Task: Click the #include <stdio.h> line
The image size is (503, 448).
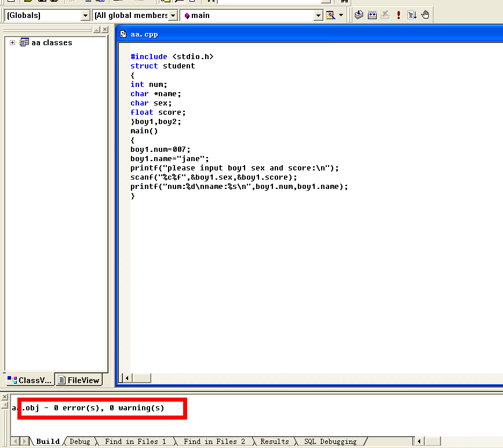Action: 172,56
